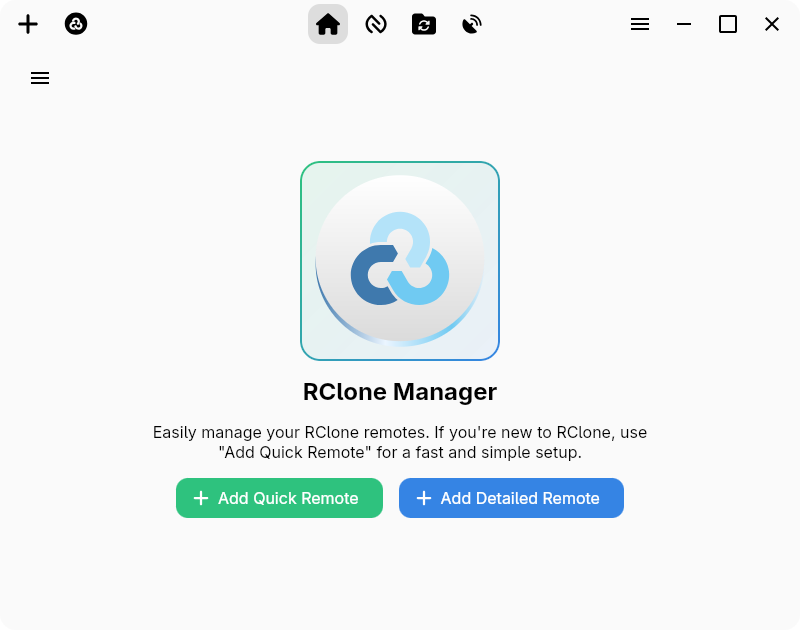Expand the sidebar with the left hamburger icon
The width and height of the screenshot is (800, 630).
pyautogui.click(x=40, y=78)
